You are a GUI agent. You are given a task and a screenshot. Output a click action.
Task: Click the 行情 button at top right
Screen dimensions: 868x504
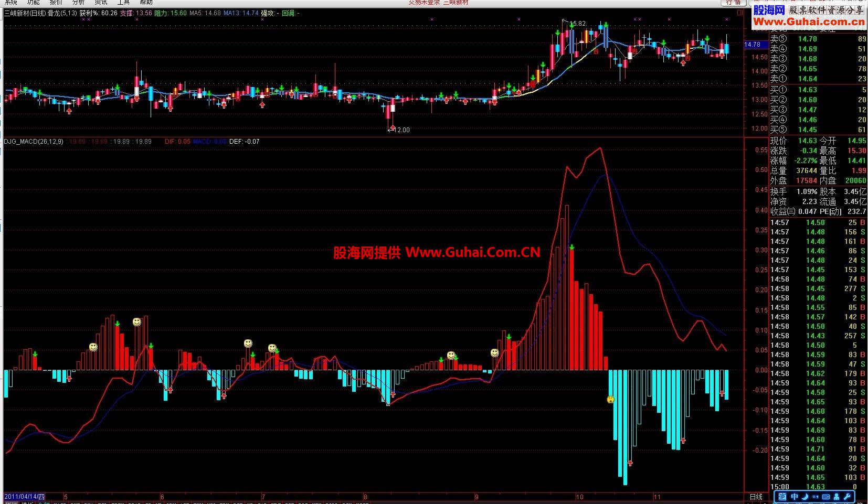pos(734,2)
